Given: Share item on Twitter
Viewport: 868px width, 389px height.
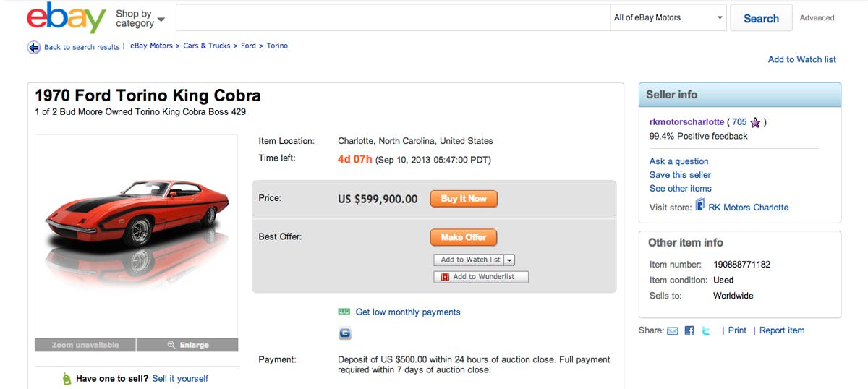Looking at the screenshot, I should [x=706, y=331].
